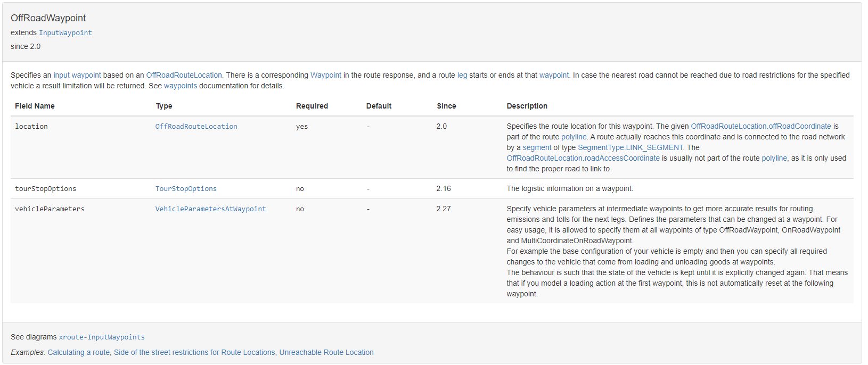Open the xroute-InputWaypoints diagram link
This screenshot has height=365, width=868.
pos(101,337)
